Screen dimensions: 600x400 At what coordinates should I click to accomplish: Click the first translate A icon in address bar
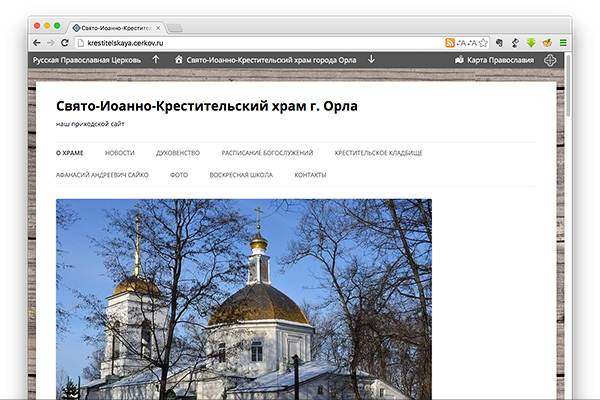461,43
